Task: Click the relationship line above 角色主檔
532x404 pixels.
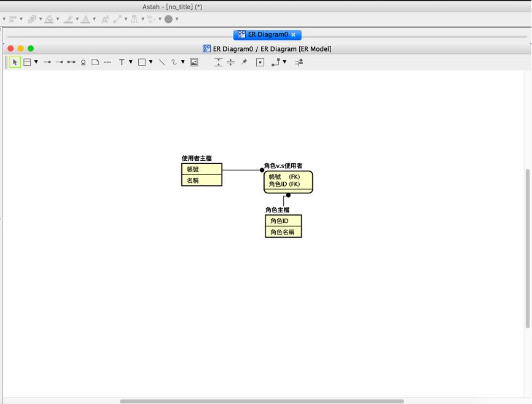Action: point(284,201)
